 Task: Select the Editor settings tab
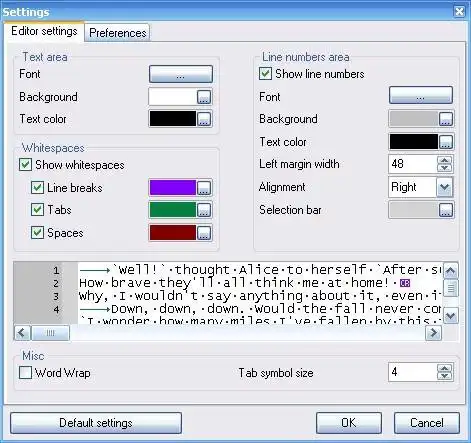(x=44, y=31)
